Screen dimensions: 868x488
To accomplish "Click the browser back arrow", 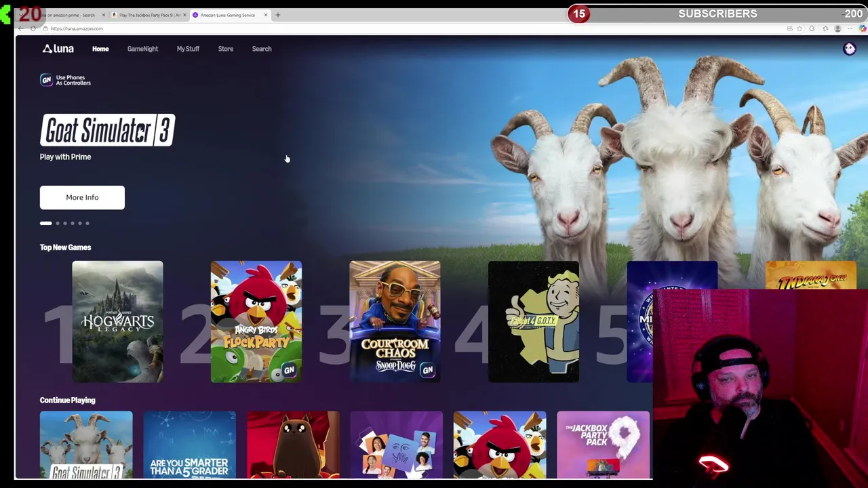I will point(21,28).
